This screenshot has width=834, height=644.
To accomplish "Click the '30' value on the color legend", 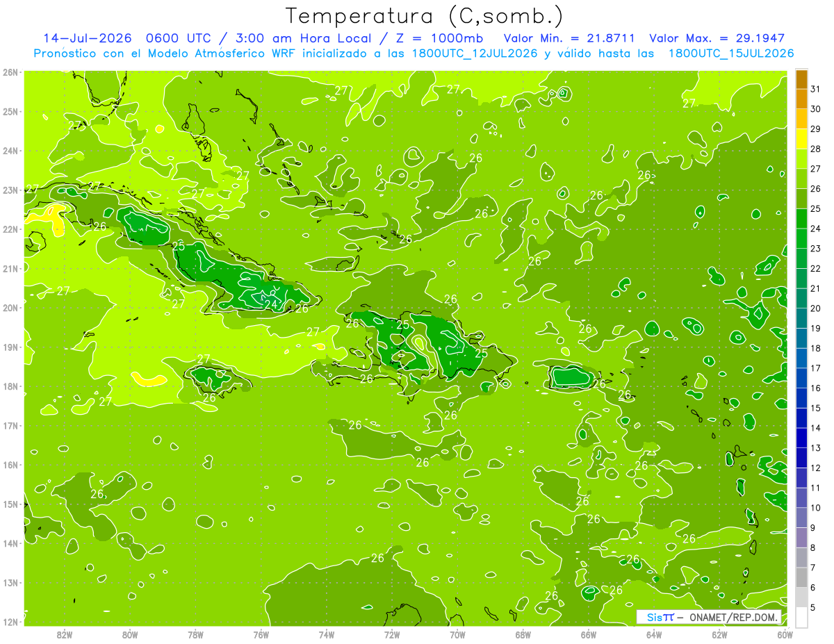I will pyautogui.click(x=816, y=109).
